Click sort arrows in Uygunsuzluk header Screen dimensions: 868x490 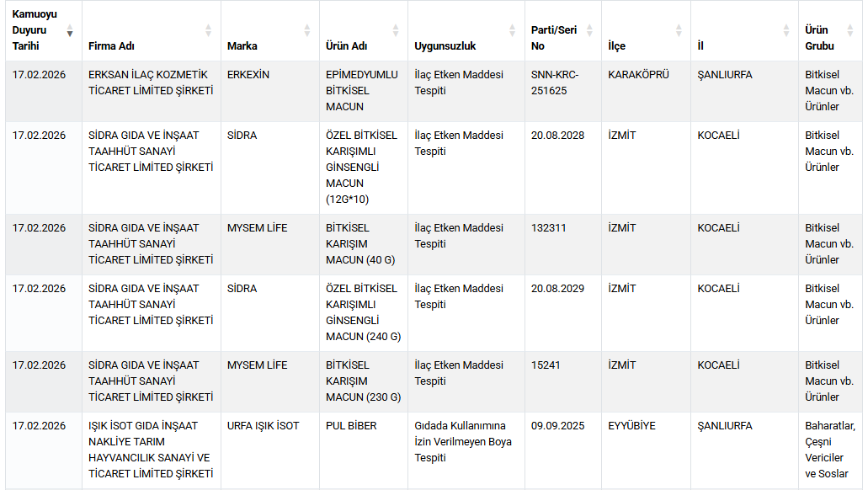512,31
